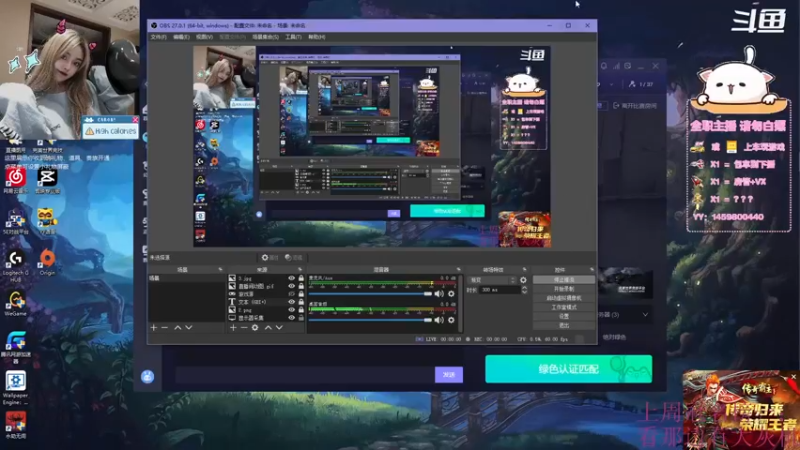
Task: Toggle lock on 文本 (GDI+) source
Action: (x=301, y=302)
